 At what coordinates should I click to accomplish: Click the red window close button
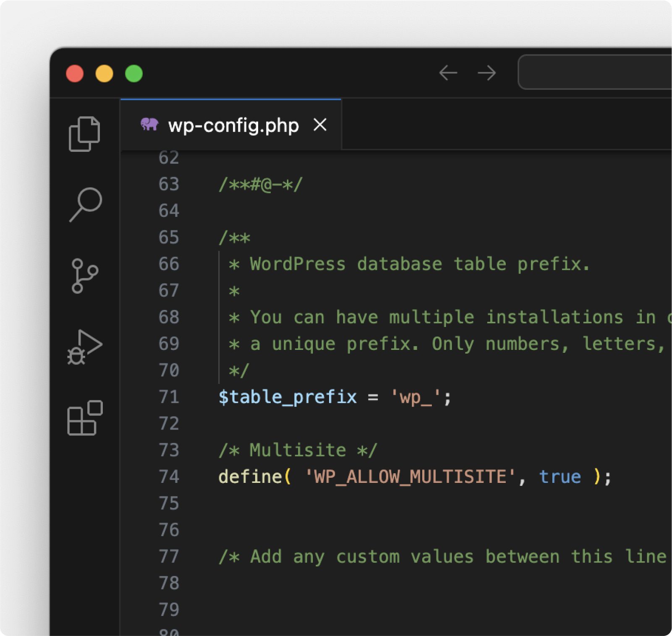pyautogui.click(x=75, y=73)
